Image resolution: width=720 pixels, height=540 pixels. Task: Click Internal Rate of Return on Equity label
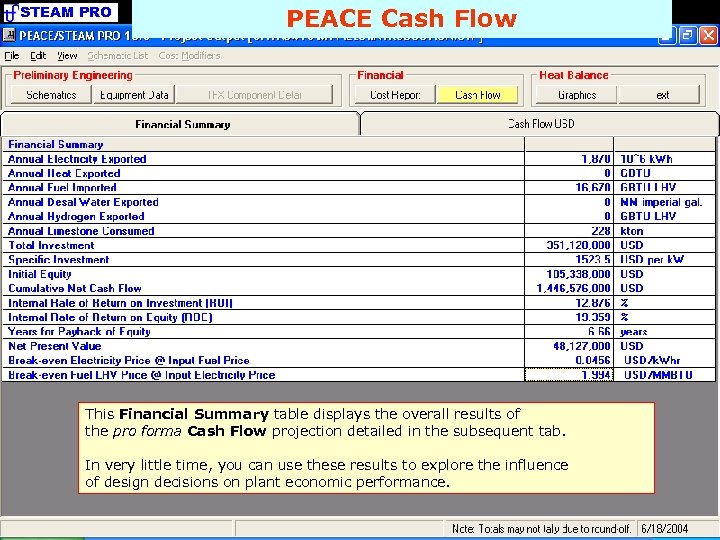tap(110, 317)
